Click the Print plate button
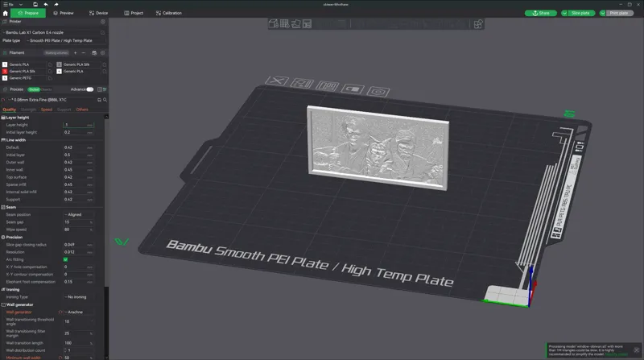This screenshot has height=360, width=644. click(619, 13)
